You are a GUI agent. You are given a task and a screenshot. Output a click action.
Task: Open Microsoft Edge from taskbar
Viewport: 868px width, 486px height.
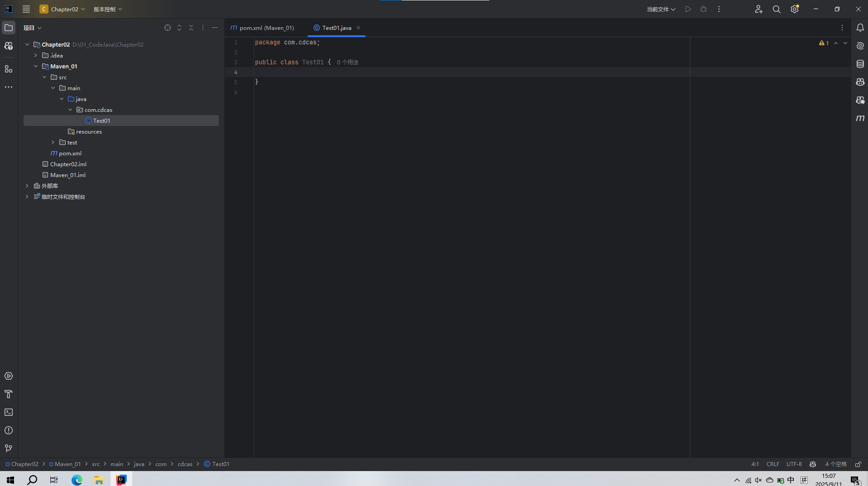click(77, 480)
